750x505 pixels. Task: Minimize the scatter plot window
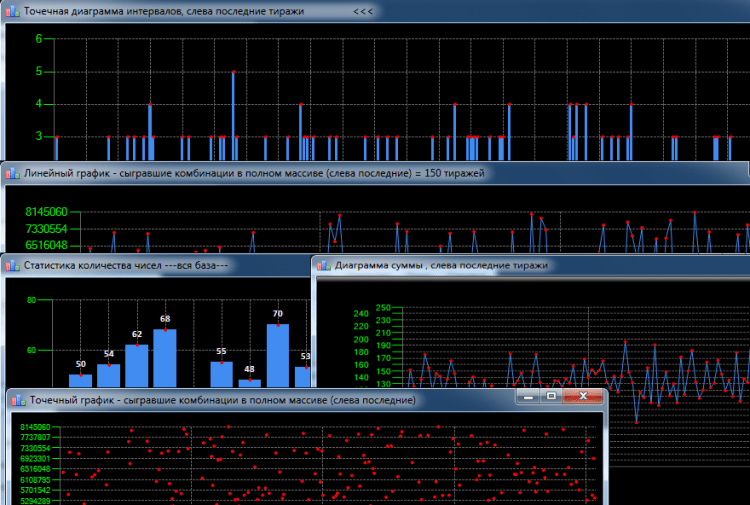click(529, 397)
